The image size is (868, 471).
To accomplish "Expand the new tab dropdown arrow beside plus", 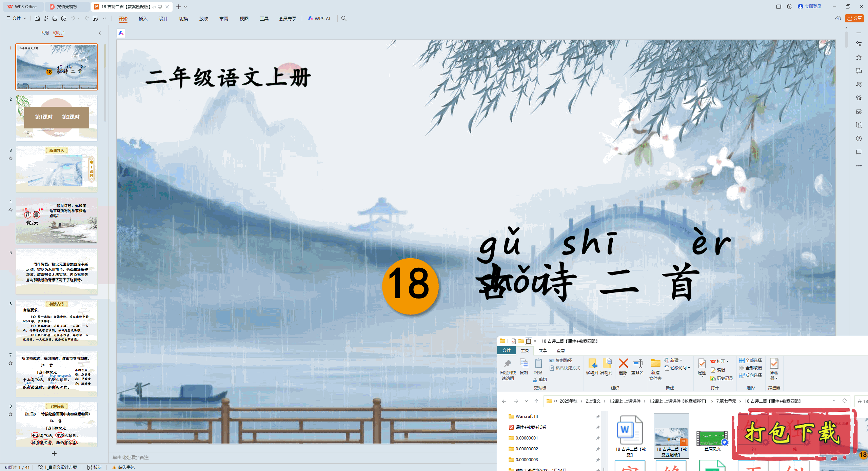I will pos(186,7).
